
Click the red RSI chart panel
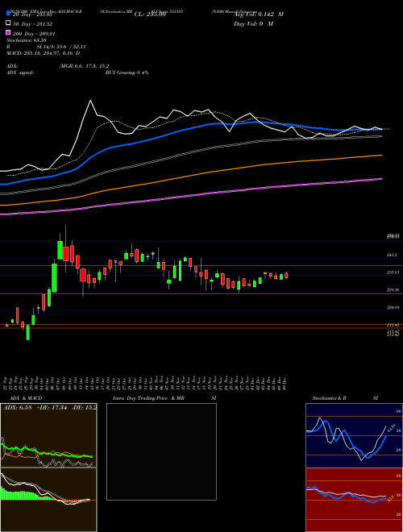[x=354, y=500]
